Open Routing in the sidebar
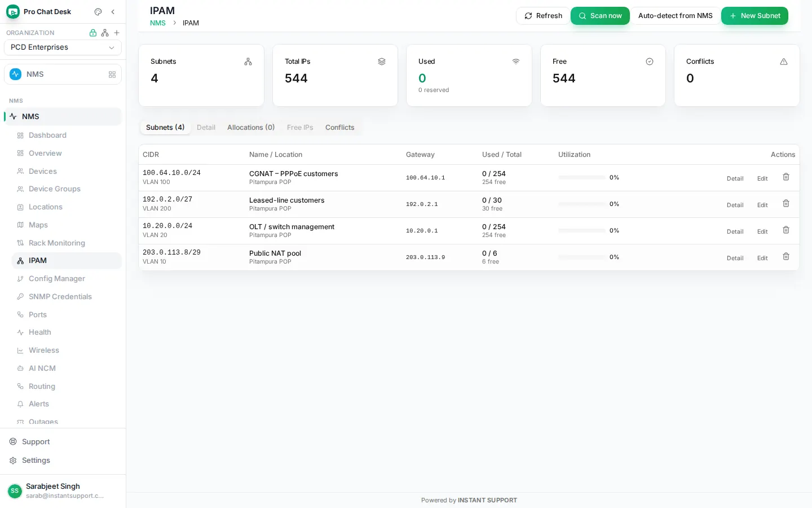This screenshot has height=508, width=812. (67, 387)
